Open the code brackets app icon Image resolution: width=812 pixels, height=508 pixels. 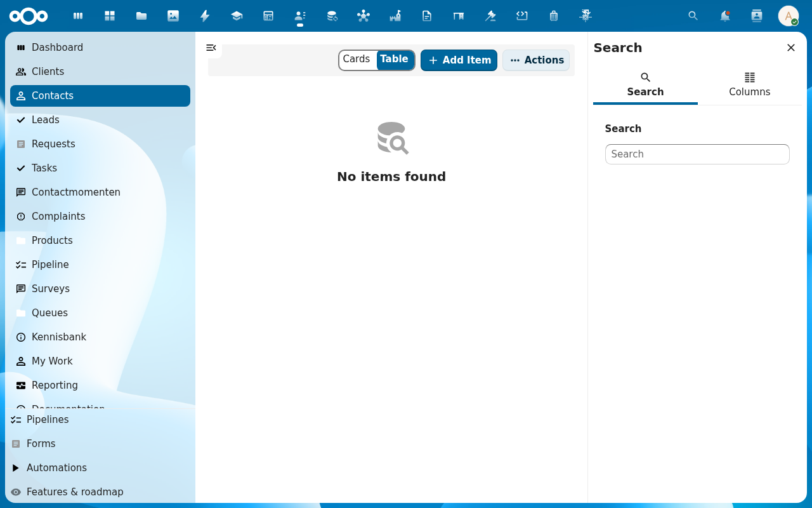tap(522, 16)
